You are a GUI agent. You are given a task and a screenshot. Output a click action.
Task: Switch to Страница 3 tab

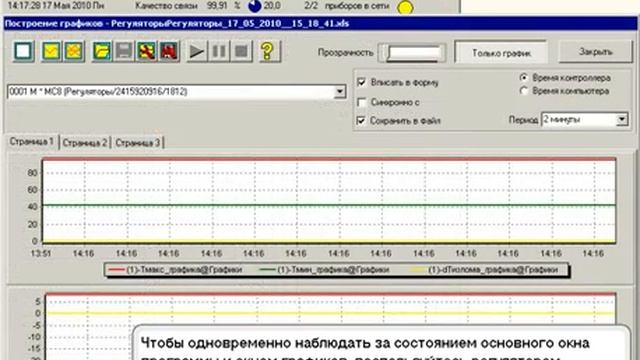pos(138,142)
